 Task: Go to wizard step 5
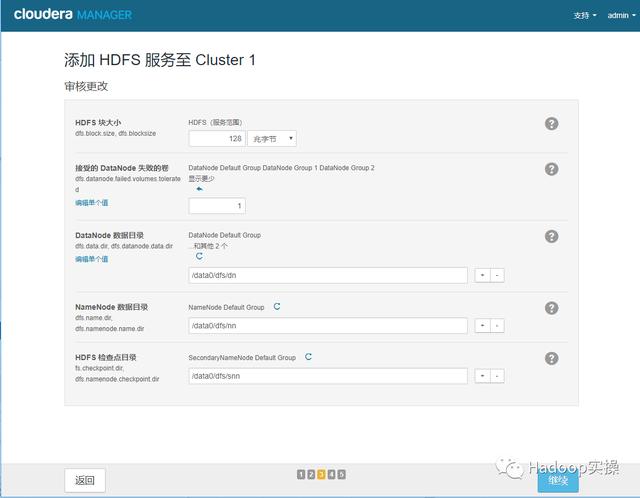(342, 474)
